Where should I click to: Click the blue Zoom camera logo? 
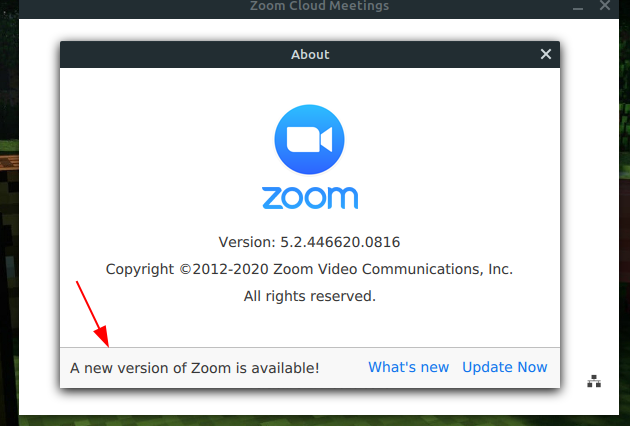coord(309,139)
